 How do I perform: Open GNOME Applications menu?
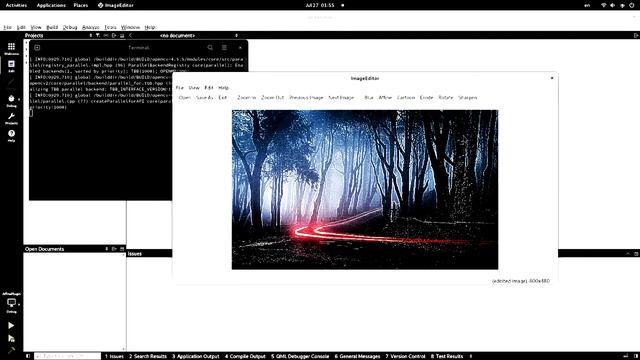click(x=51, y=5)
